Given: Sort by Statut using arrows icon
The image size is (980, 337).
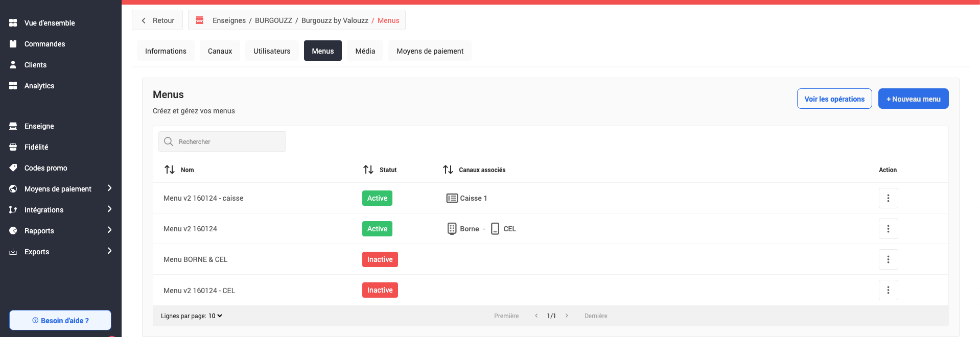Looking at the screenshot, I should [x=368, y=170].
